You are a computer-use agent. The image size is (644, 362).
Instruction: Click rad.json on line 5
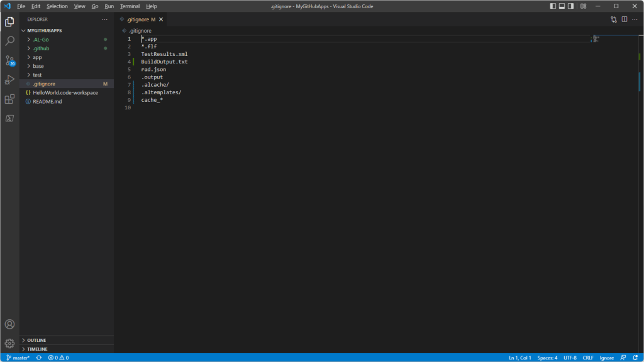tap(153, 69)
